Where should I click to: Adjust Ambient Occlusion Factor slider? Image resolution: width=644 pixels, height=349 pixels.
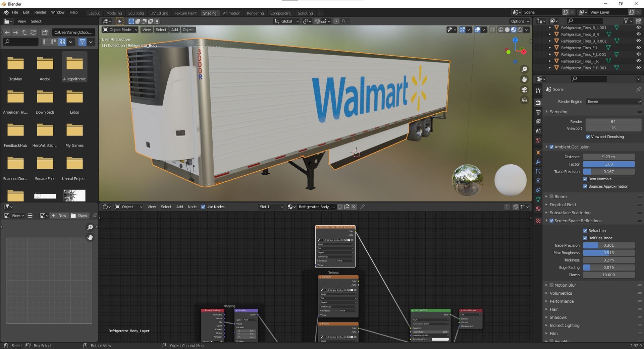coord(609,164)
